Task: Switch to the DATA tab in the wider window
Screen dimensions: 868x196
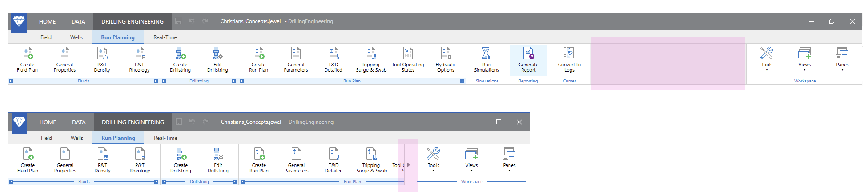Action: tap(78, 21)
